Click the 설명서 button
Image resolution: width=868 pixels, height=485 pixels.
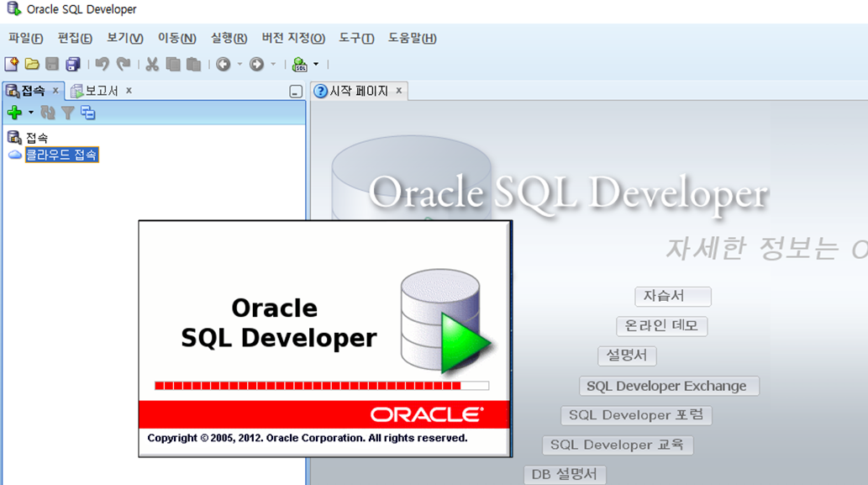pyautogui.click(x=627, y=356)
